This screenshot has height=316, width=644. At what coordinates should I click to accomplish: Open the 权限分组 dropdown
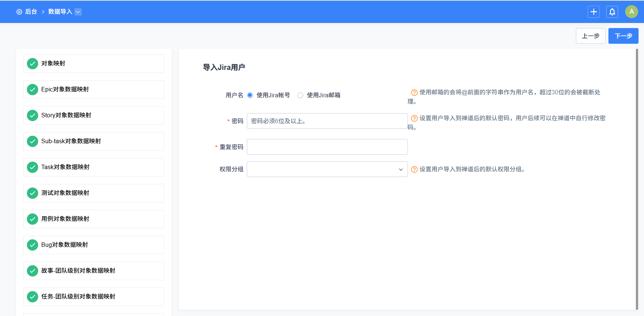click(x=327, y=169)
